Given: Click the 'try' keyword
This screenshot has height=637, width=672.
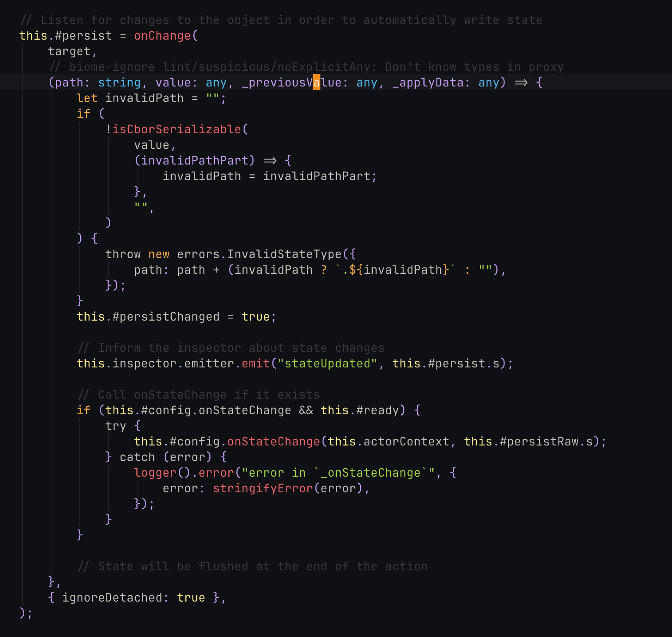Looking at the screenshot, I should coord(116,426).
